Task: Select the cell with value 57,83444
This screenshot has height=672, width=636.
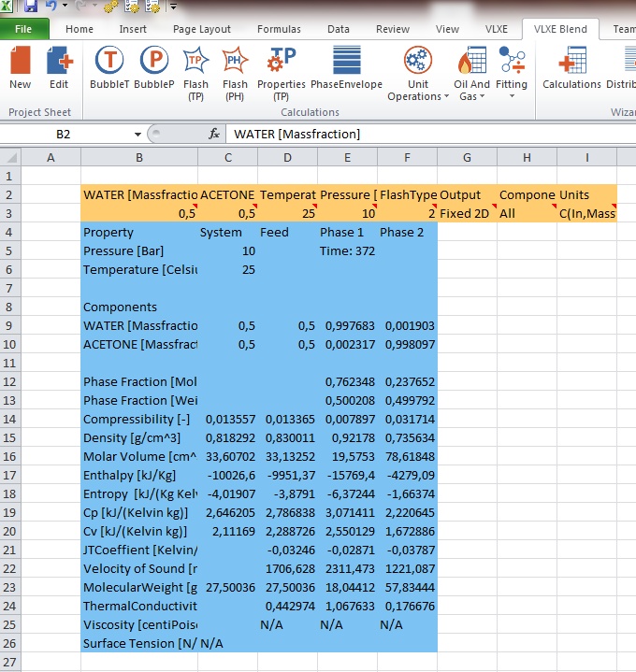Action: tap(408, 587)
